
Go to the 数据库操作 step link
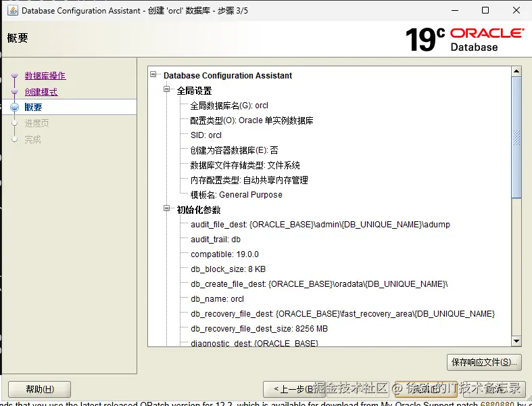45,75
